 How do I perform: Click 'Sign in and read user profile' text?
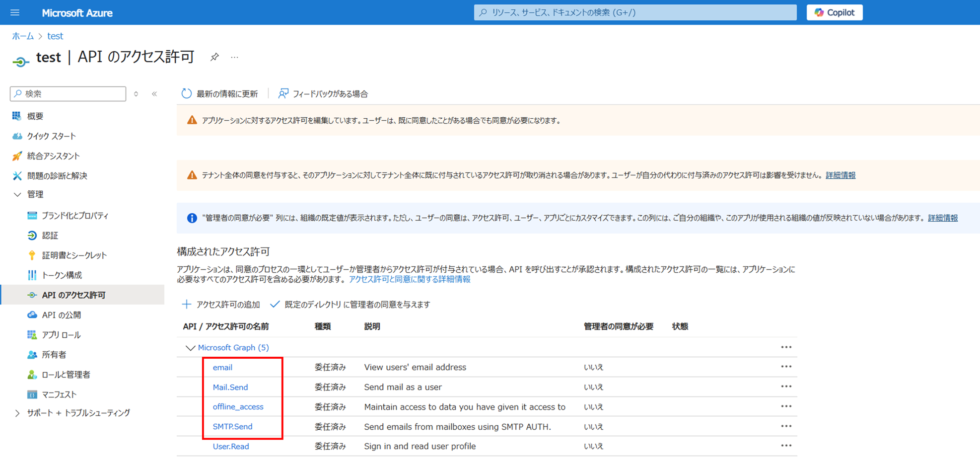(x=420, y=446)
